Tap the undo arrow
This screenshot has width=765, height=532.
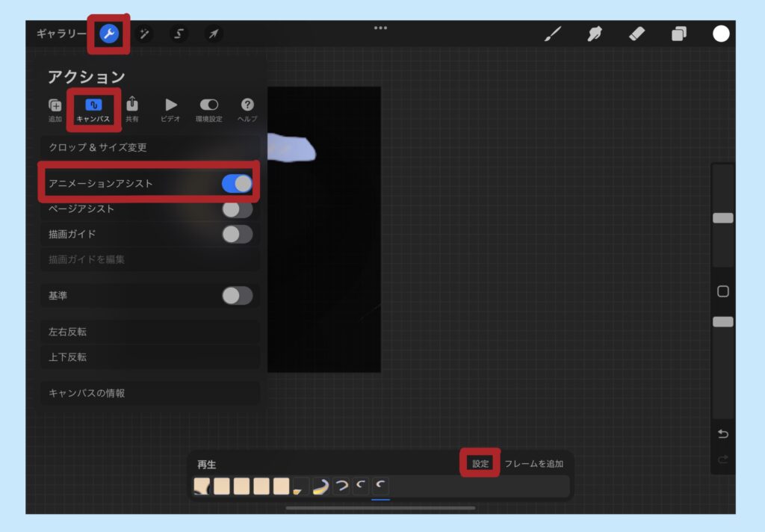coord(723,434)
